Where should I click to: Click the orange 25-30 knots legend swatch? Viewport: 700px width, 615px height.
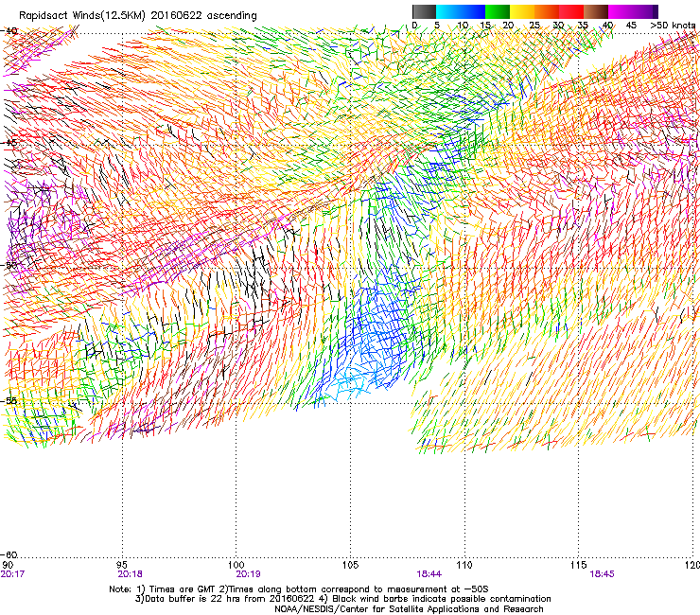(x=547, y=11)
